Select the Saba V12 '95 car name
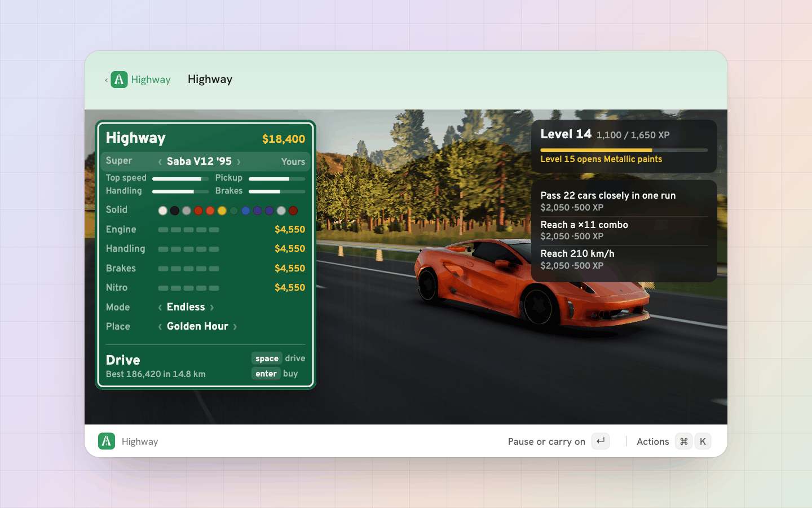Viewport: 812px width, 508px height. tap(199, 161)
